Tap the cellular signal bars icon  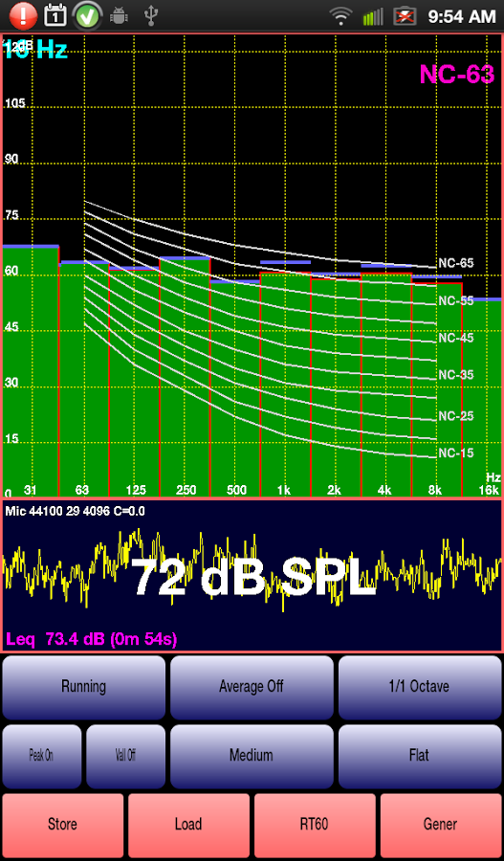point(373,17)
